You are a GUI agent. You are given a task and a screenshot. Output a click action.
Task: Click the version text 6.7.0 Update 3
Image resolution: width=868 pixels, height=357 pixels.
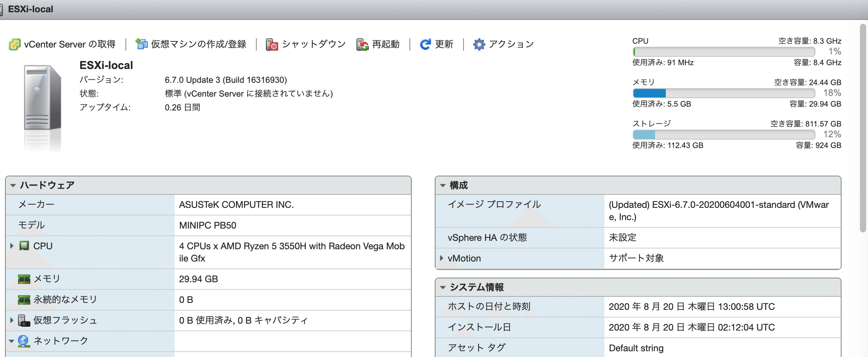pyautogui.click(x=226, y=80)
